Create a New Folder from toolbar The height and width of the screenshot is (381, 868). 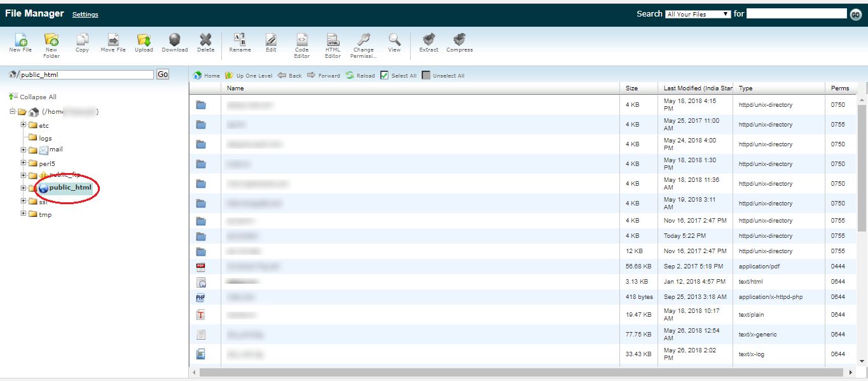(52, 45)
